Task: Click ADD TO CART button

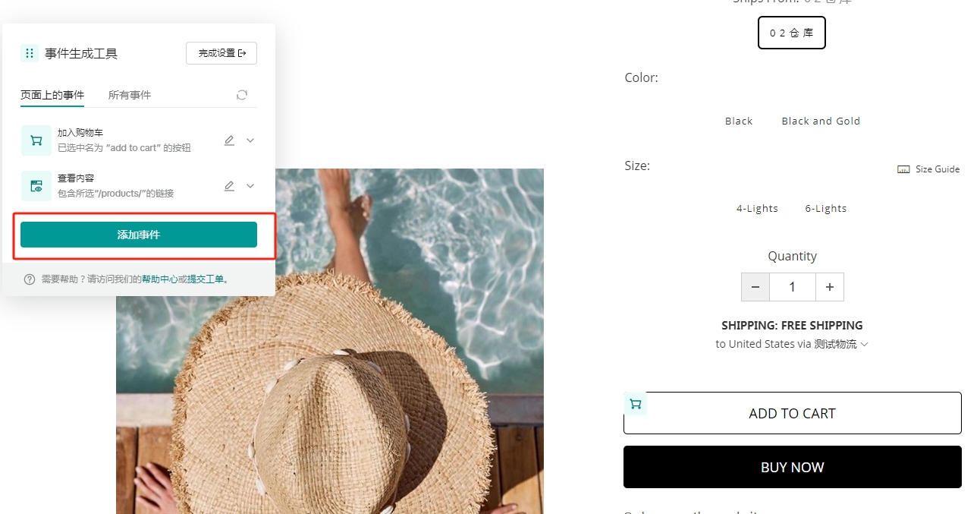Action: (793, 413)
